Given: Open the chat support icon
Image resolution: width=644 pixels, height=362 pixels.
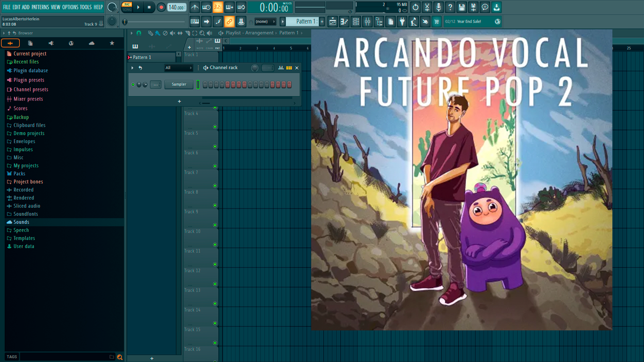Looking at the screenshot, I should coord(485,7).
